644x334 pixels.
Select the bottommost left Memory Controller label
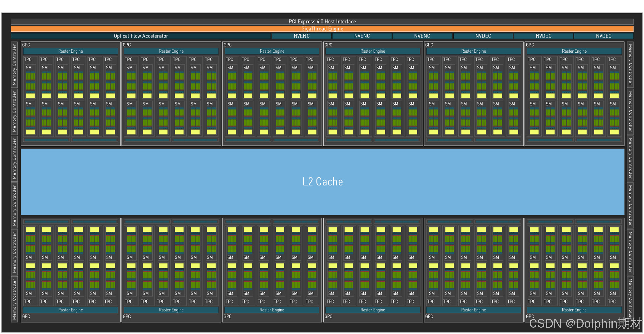point(14,299)
